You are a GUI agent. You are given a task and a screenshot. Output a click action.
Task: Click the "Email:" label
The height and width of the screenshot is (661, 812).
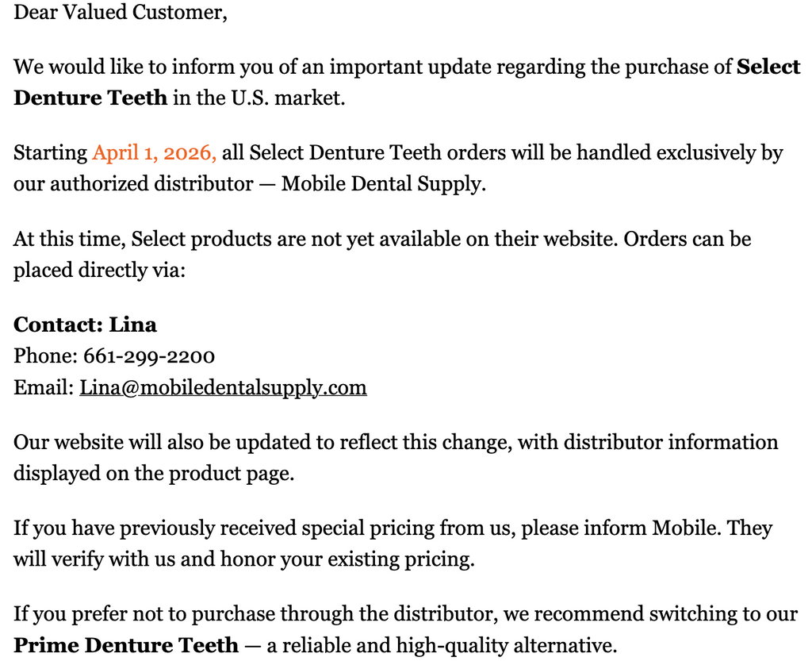tap(44, 388)
